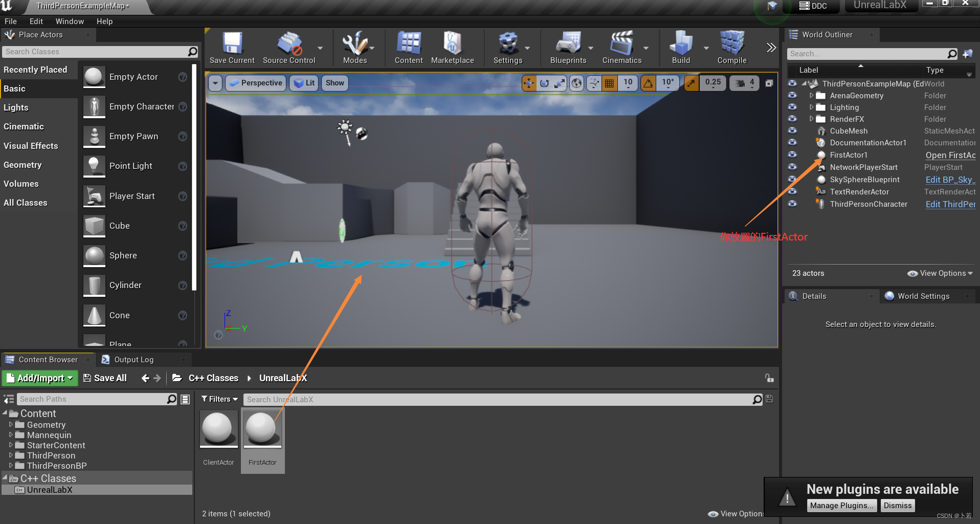Screen dimensions: 980x524
Task: Click the Add/Import button
Action: [x=40, y=378]
